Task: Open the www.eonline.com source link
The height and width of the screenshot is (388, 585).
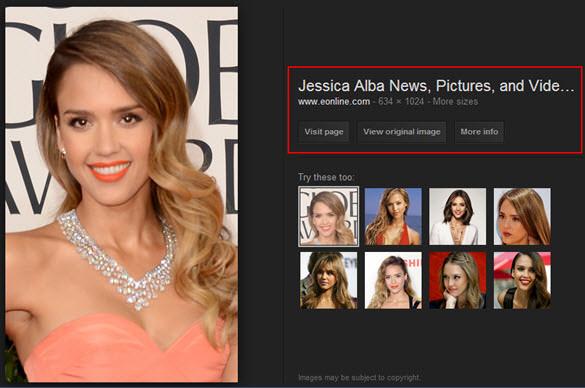Action: pyautogui.click(x=334, y=101)
